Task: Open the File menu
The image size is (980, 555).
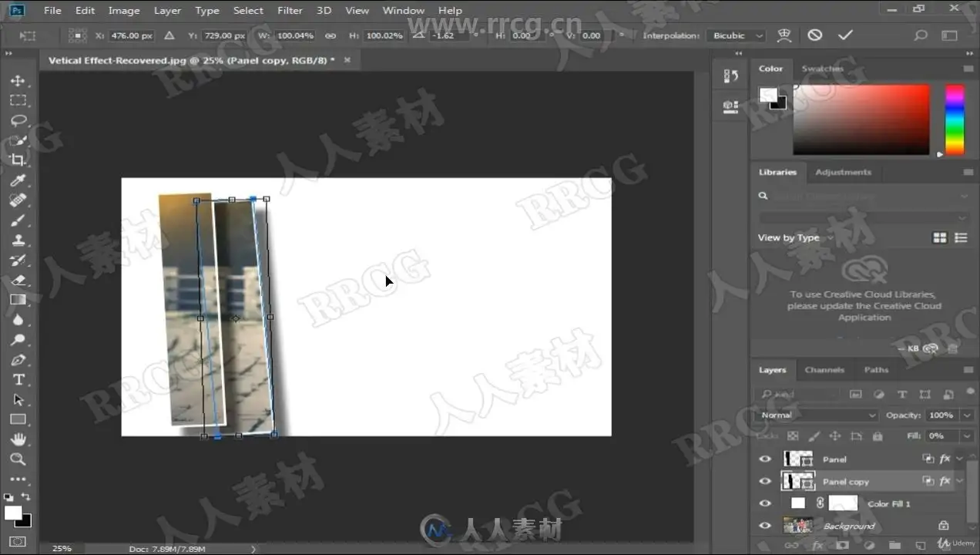Action: click(52, 10)
